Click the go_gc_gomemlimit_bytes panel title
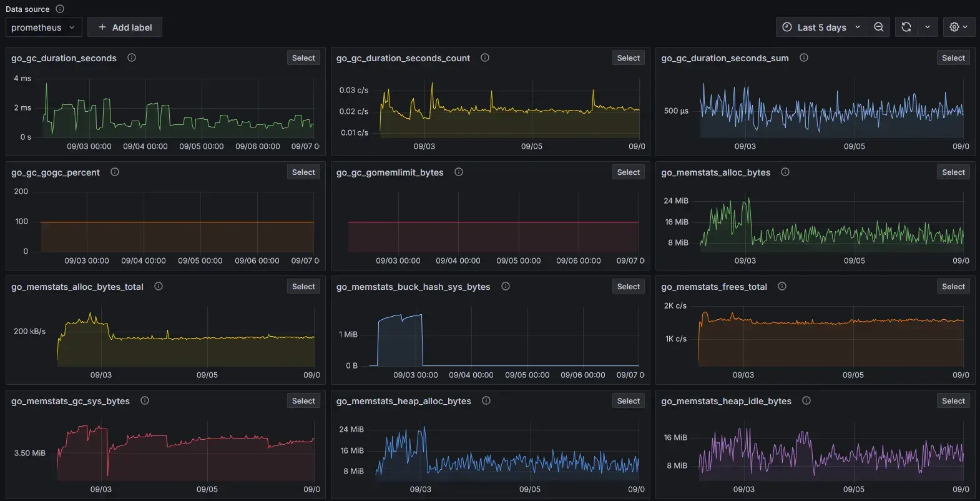980x501 pixels. [390, 172]
